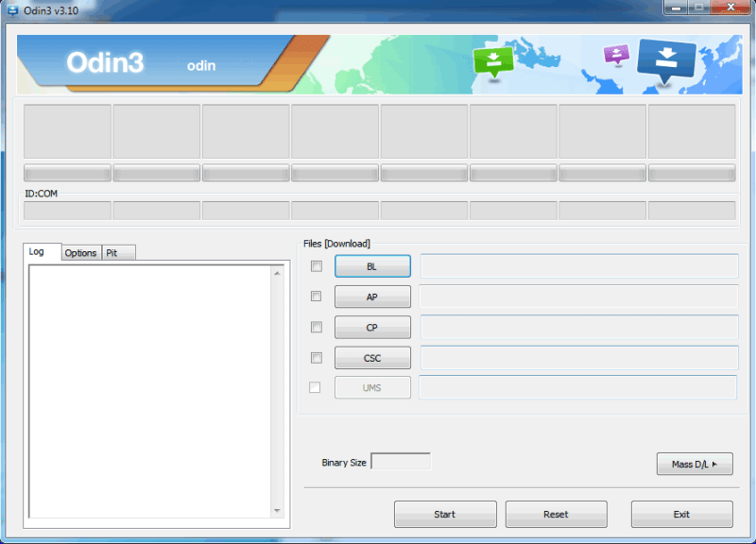Screen dimensions: 756x544
Task: Close the Odin3 window
Action: click(730, 8)
